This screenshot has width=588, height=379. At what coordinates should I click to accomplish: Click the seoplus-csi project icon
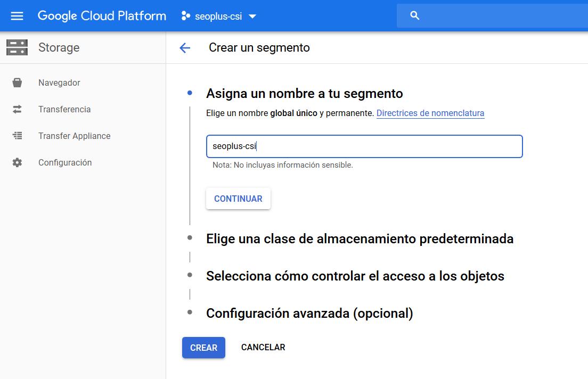[185, 16]
